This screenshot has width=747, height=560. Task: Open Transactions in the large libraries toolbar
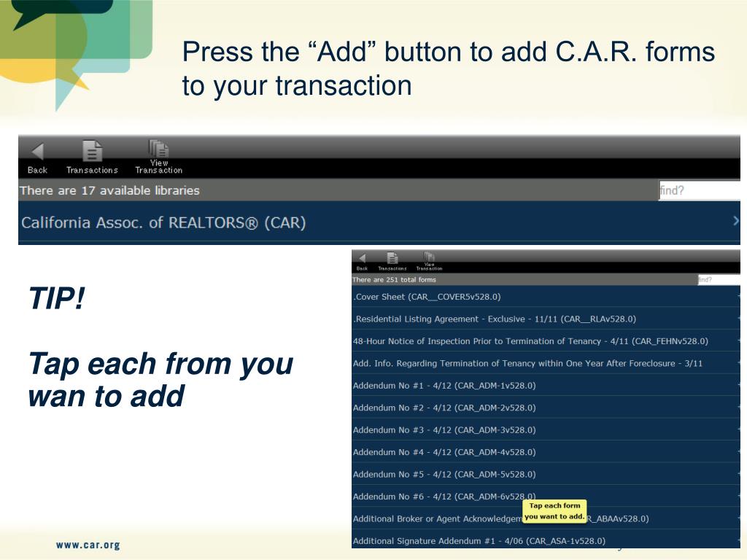click(x=92, y=157)
